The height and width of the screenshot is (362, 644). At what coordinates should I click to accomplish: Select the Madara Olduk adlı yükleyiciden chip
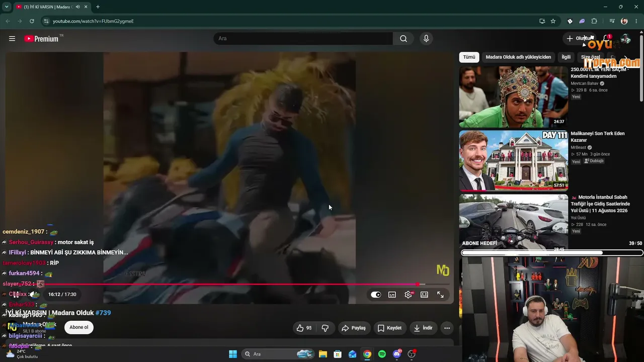[518, 57]
